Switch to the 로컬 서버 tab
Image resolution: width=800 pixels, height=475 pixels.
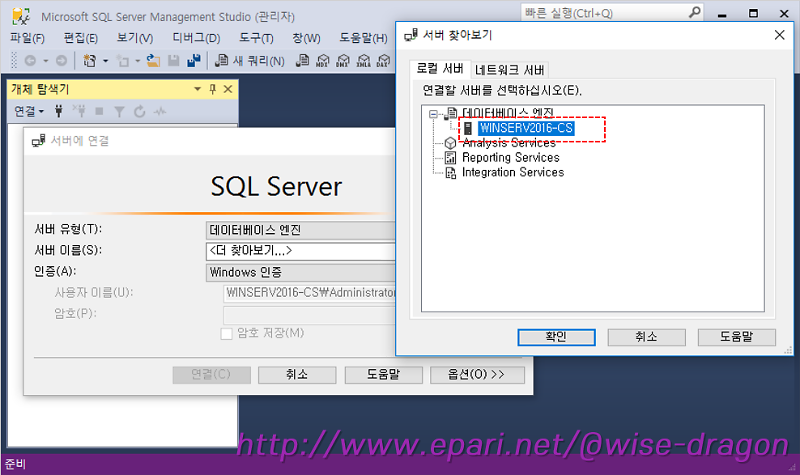point(440,68)
